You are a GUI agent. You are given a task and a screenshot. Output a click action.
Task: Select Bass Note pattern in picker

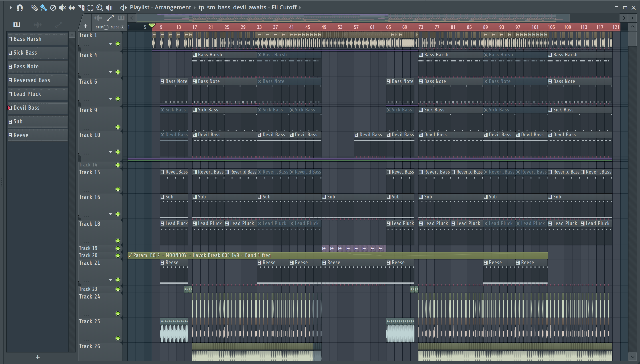[x=38, y=67]
